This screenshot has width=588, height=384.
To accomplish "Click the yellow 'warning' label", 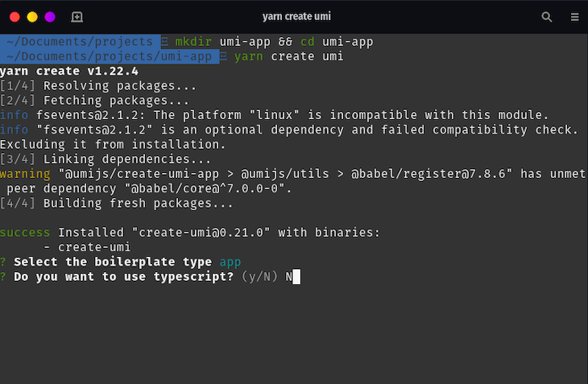I will tap(25, 174).
